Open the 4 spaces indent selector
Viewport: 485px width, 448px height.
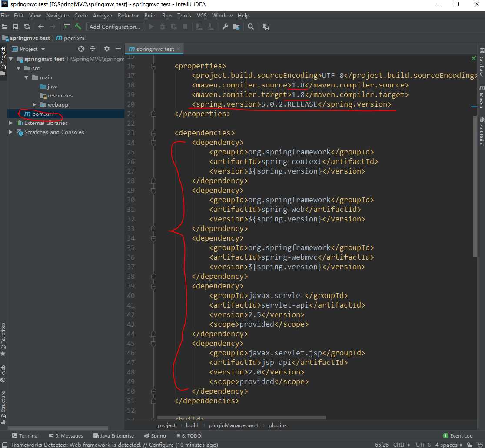coord(448,445)
